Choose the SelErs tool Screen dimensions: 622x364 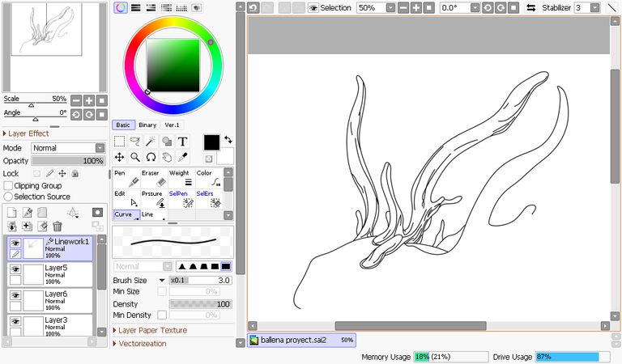point(209,199)
